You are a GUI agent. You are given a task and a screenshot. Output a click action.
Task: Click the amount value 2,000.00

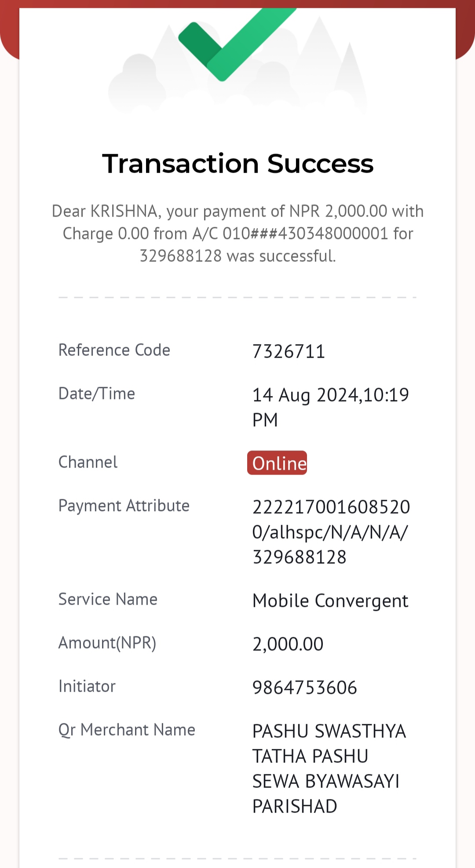pyautogui.click(x=288, y=644)
